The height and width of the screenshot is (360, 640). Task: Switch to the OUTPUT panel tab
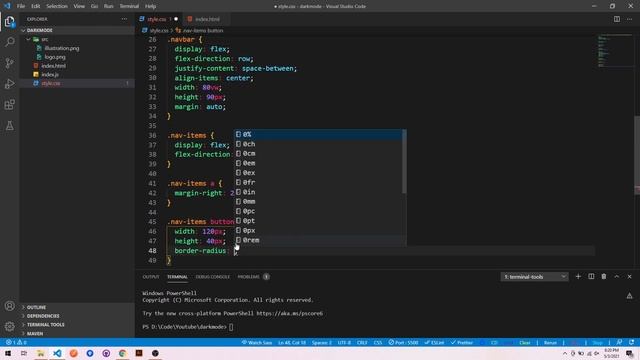(151, 277)
